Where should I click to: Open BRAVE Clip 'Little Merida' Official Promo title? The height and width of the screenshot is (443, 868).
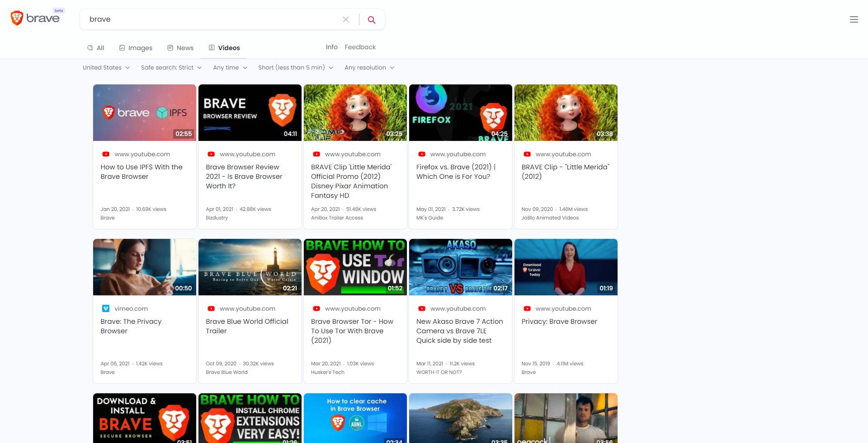tap(351, 181)
